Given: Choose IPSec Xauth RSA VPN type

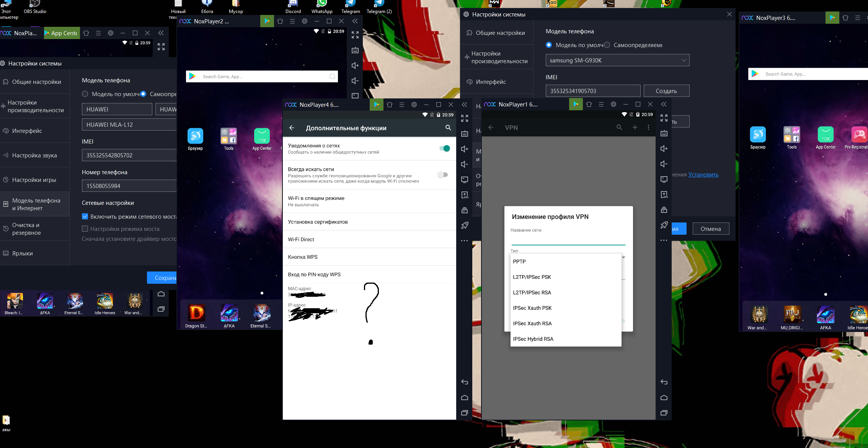Looking at the screenshot, I should point(566,324).
